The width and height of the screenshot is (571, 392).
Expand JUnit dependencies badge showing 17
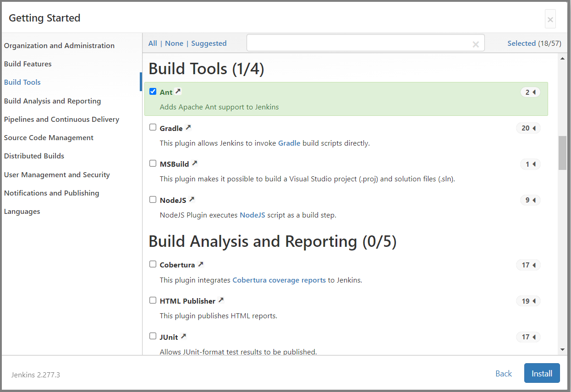coord(528,337)
